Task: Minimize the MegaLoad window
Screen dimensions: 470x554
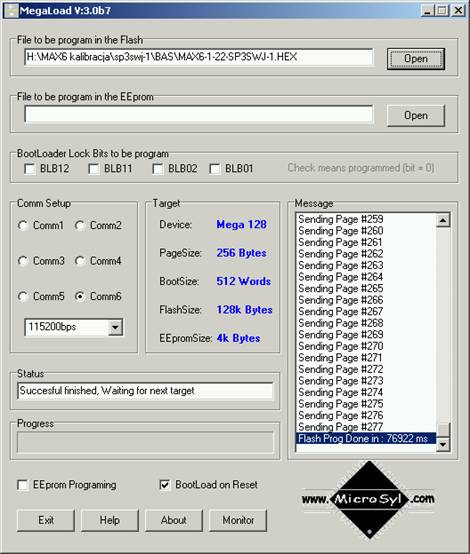Action: (x=427, y=11)
